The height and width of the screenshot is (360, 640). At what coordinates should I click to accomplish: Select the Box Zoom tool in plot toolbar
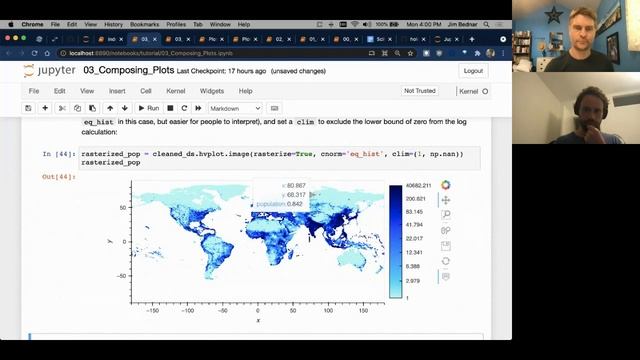tap(446, 215)
